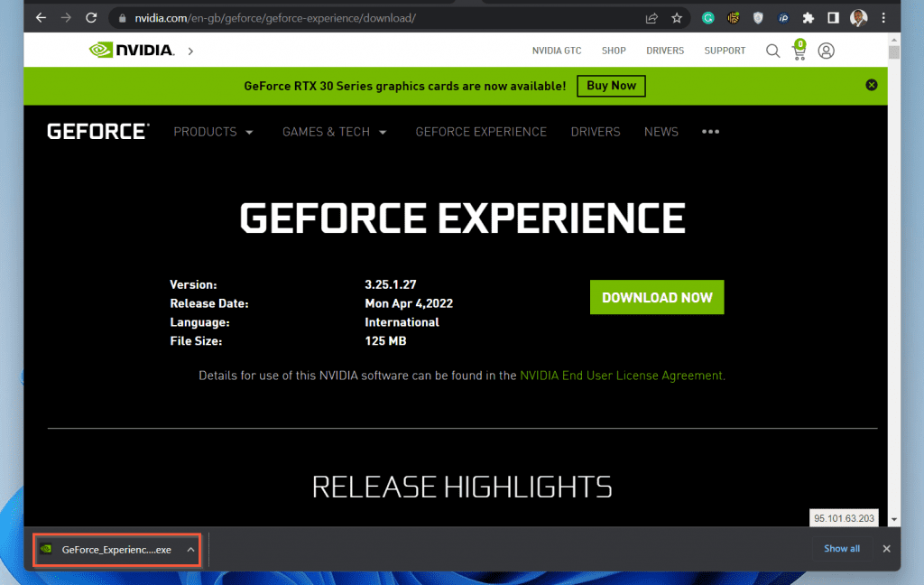Share this page via the share icon

651,18
